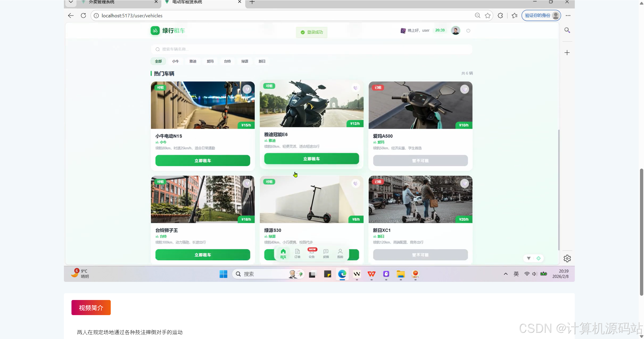This screenshot has height=339, width=644.
Task: Click the app page's inner vertical scrollbar
Action: 559,190
